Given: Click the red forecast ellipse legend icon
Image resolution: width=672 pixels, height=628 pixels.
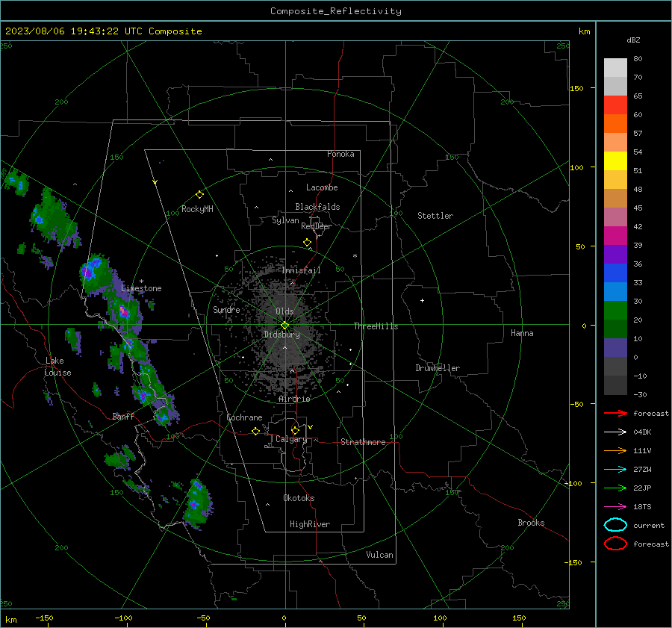Looking at the screenshot, I should click(x=615, y=544).
